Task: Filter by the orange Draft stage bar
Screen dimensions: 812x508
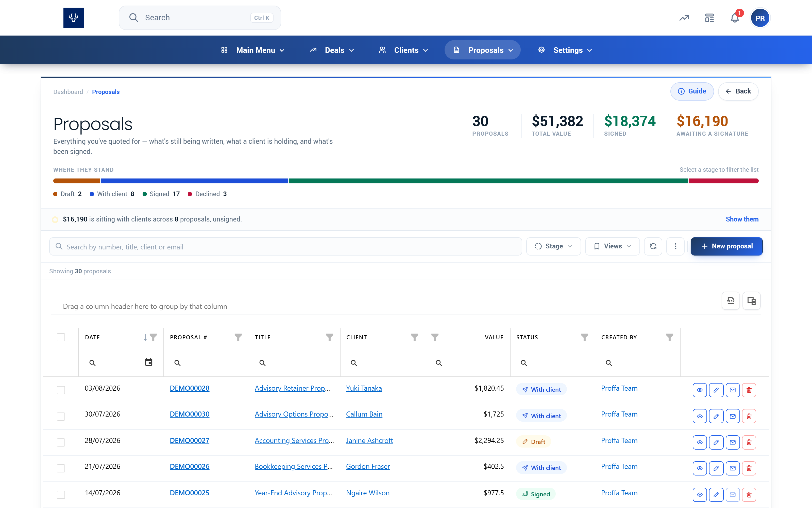Action: (77, 181)
